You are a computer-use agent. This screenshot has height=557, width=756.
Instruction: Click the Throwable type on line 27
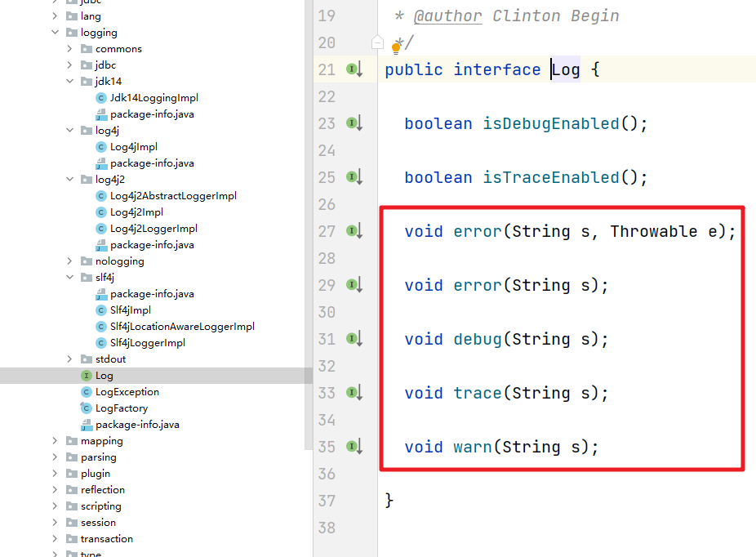pyautogui.click(x=653, y=231)
